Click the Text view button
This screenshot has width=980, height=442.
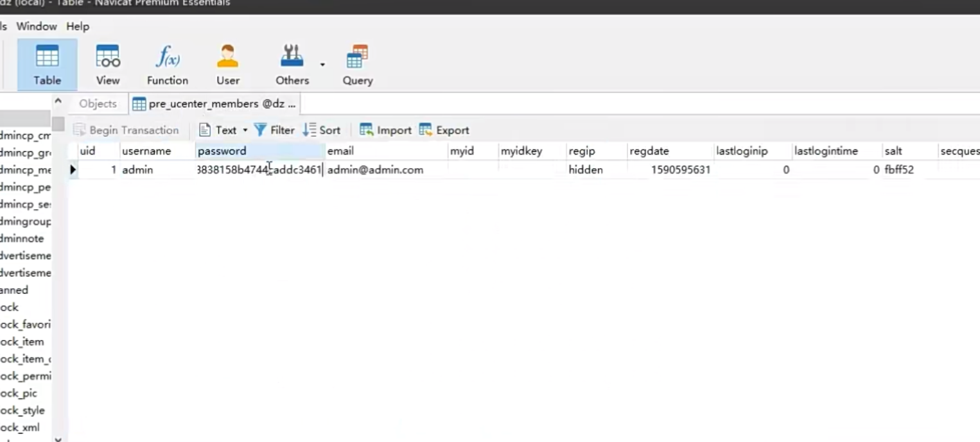coord(218,130)
